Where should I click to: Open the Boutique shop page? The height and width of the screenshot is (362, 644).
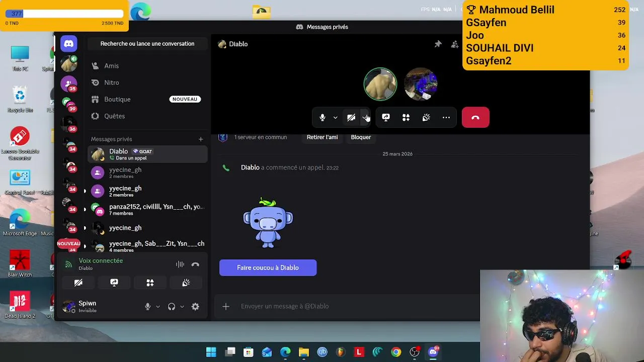point(147,99)
